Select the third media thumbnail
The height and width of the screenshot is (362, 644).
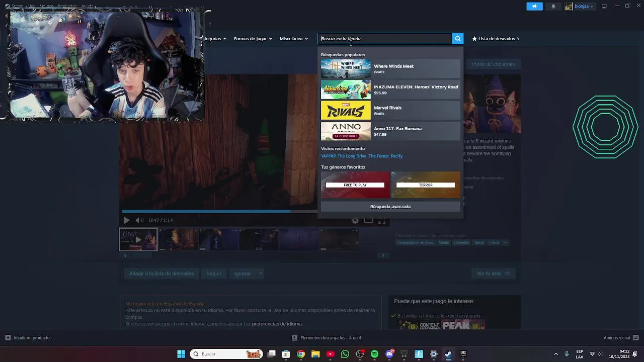coord(218,239)
